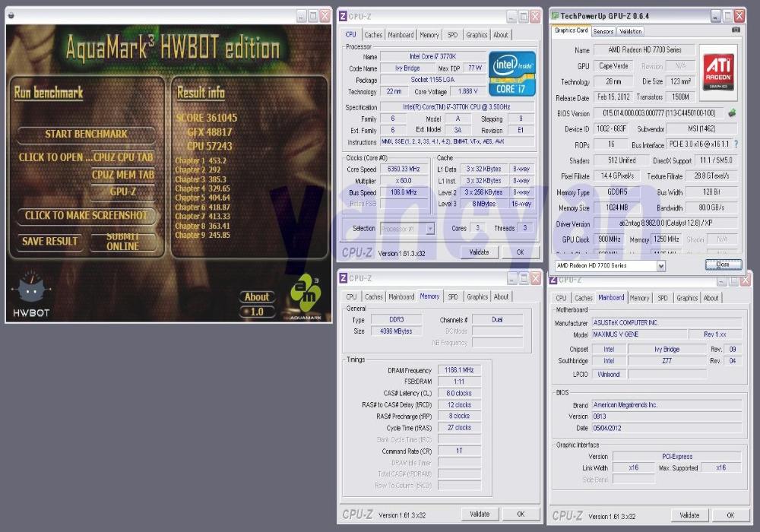760x532 pixels.
Task: Click the Chapter 1 453.2 result line
Action: click(200, 160)
